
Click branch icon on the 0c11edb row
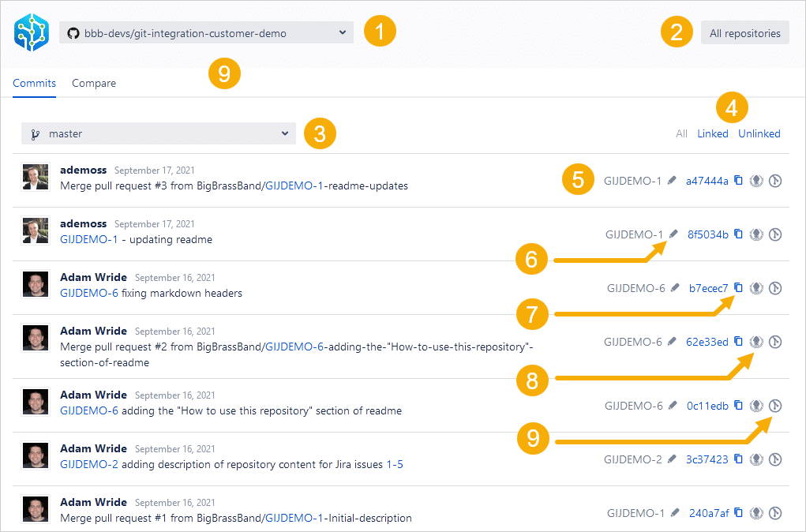pyautogui.click(x=775, y=406)
